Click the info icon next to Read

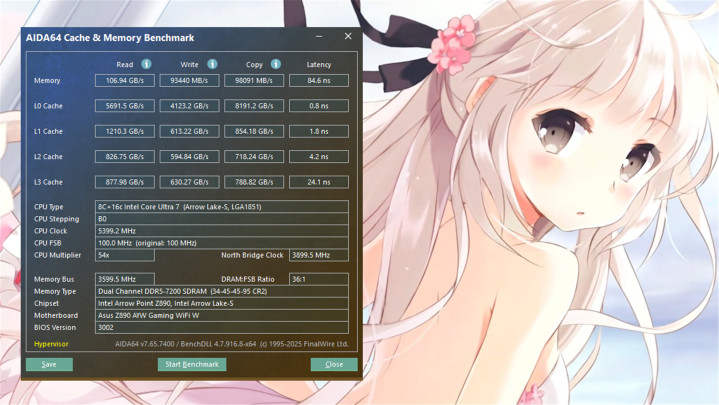click(x=146, y=64)
